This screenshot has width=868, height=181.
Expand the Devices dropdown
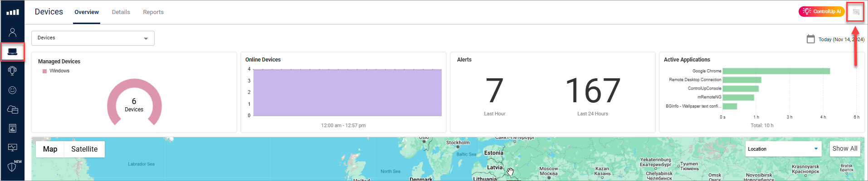93,38
